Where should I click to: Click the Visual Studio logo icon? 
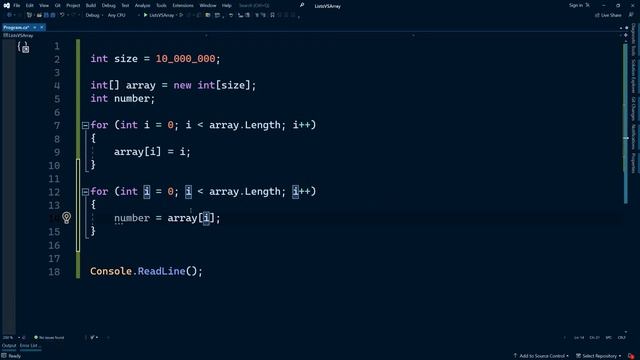[x=7, y=6]
